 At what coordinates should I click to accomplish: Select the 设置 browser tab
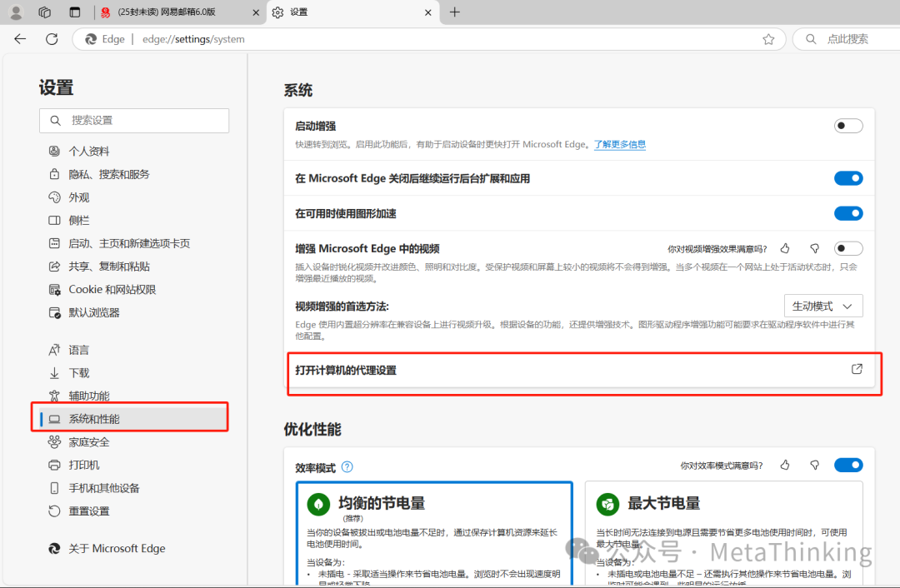tap(353, 12)
